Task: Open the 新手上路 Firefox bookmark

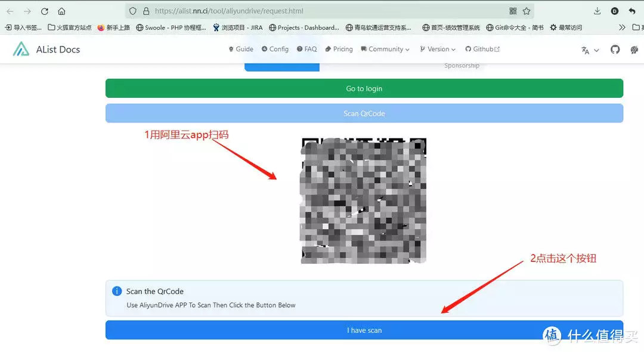Action: point(113,27)
